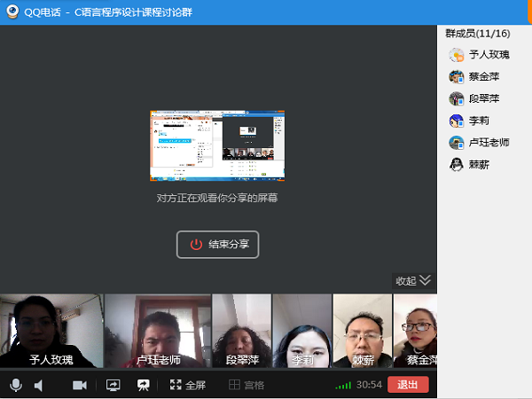Click 棘薪 name in member list
The width and height of the screenshot is (532, 399).
point(479,165)
